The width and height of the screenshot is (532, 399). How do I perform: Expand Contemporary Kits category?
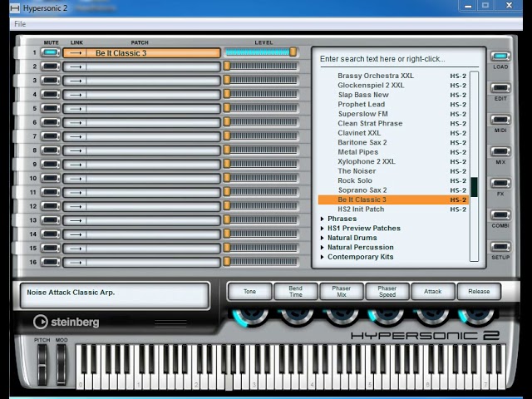click(323, 257)
